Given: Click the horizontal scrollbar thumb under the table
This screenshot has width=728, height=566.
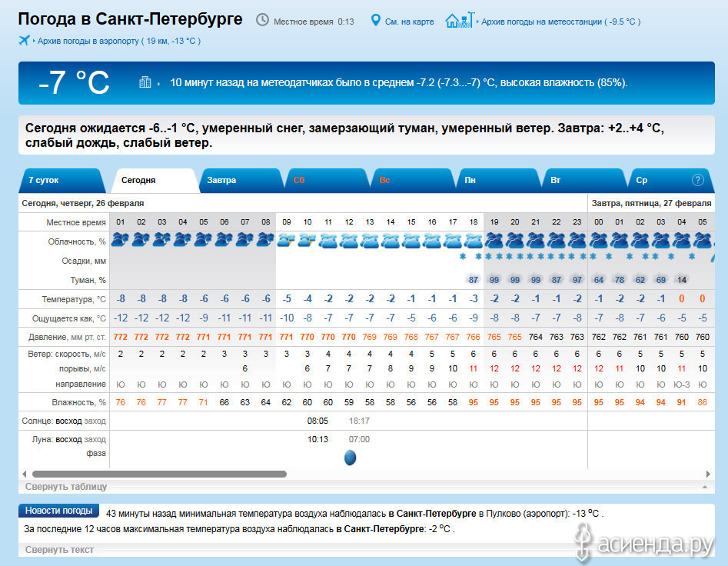Looking at the screenshot, I should (159, 474).
